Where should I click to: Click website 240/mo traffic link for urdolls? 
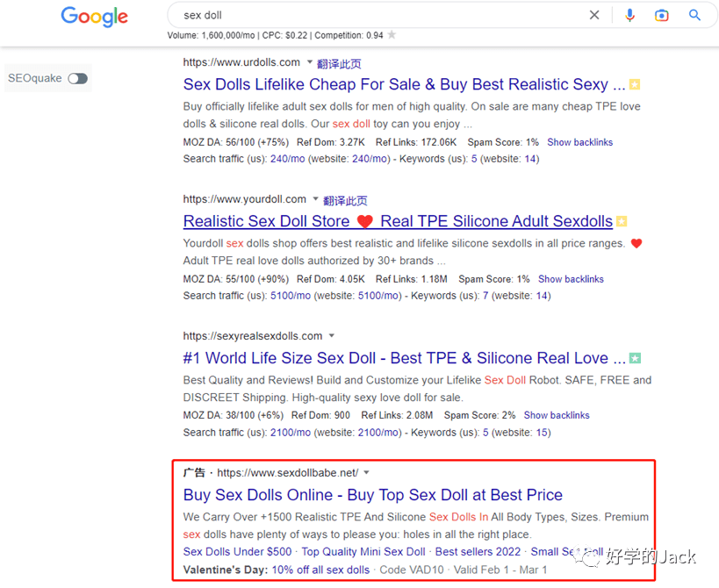pyautogui.click(x=369, y=159)
